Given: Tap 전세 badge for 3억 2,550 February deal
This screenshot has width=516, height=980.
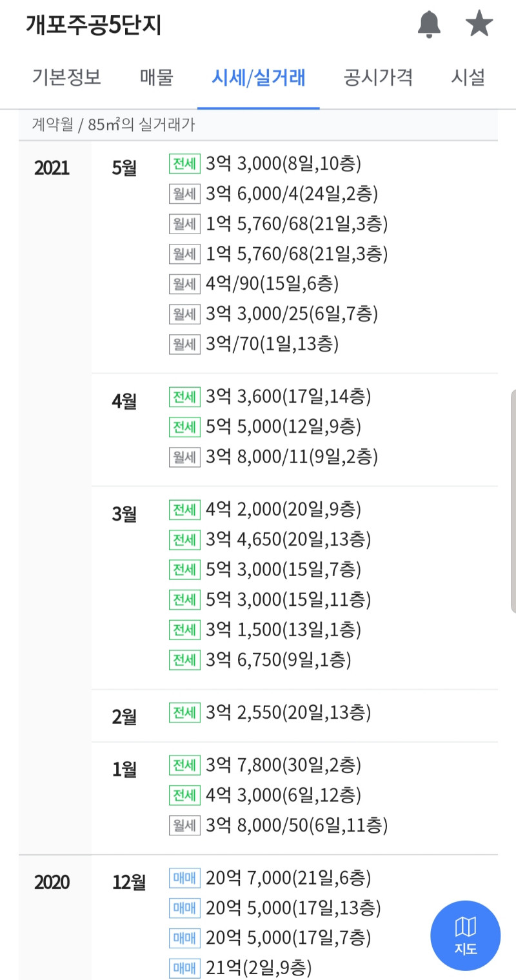Looking at the screenshot, I should (x=184, y=713).
